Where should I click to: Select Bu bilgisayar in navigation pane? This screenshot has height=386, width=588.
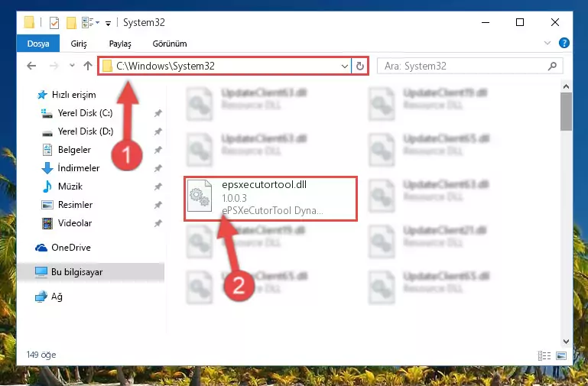click(77, 272)
